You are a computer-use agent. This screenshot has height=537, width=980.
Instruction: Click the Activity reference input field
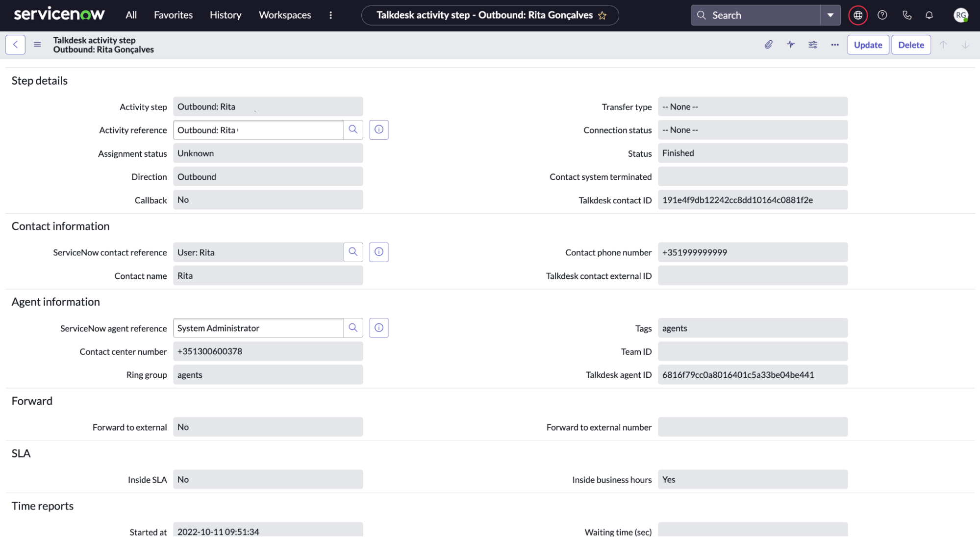(x=258, y=130)
